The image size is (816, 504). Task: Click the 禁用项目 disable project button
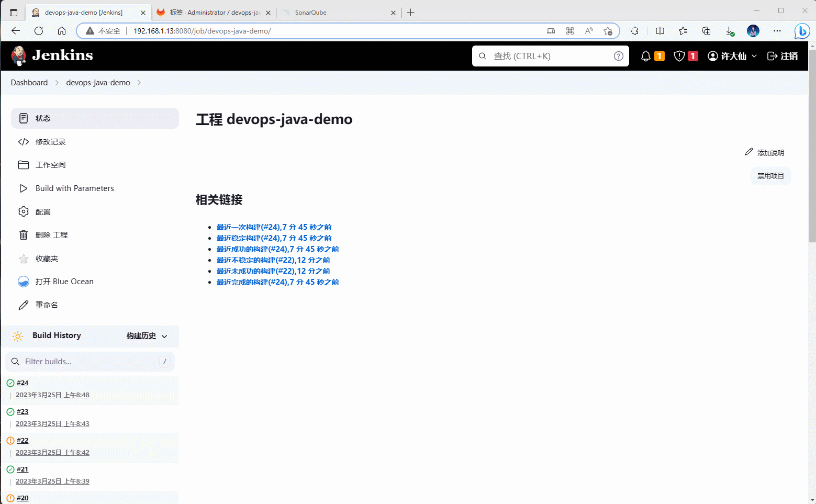coord(770,176)
